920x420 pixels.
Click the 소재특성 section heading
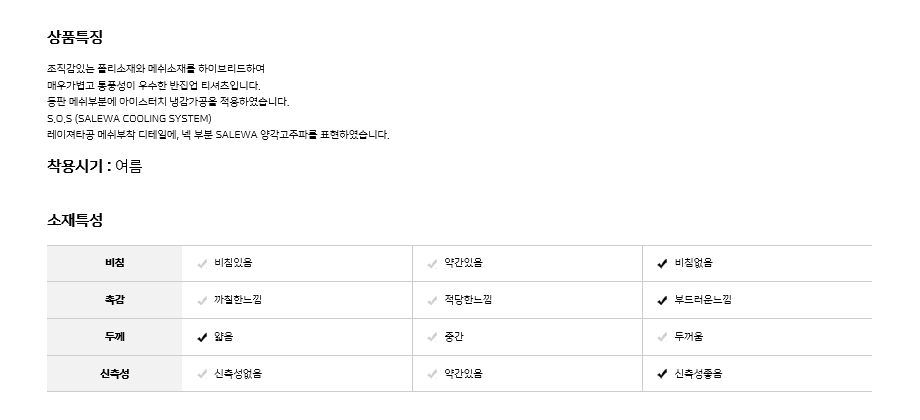pos(75,219)
